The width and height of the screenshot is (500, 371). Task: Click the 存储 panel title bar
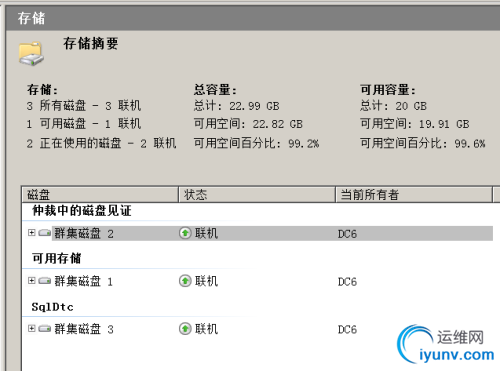tap(253, 18)
